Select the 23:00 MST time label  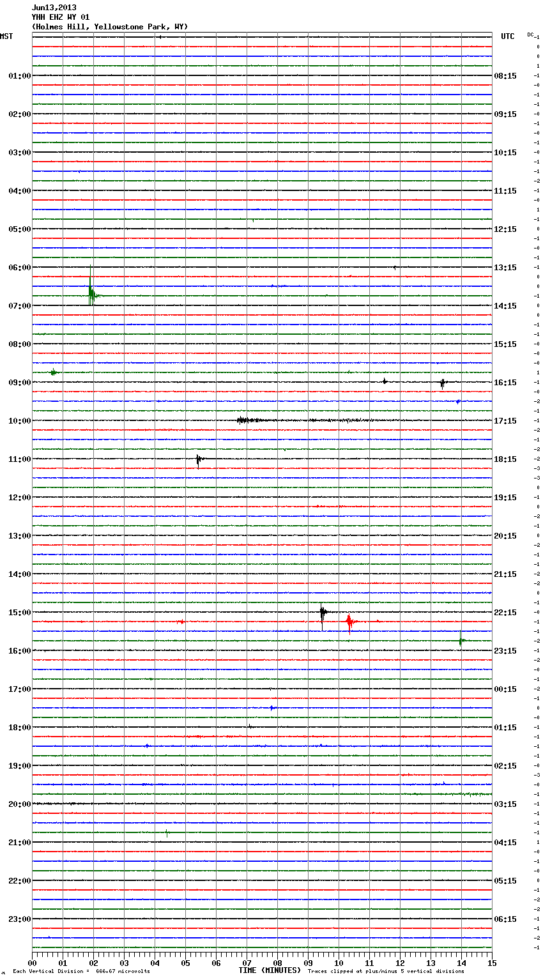pyautogui.click(x=19, y=919)
